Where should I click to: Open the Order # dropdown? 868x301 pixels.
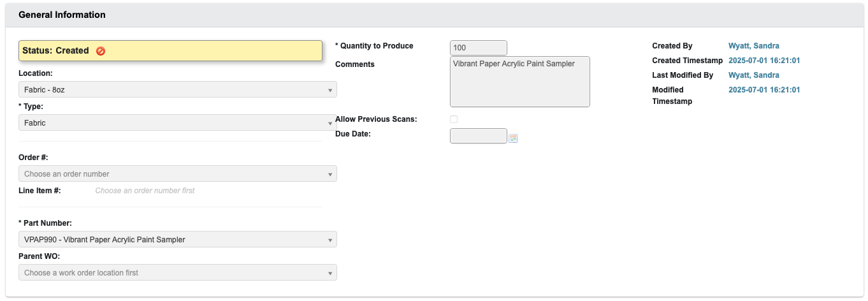pyautogui.click(x=177, y=174)
